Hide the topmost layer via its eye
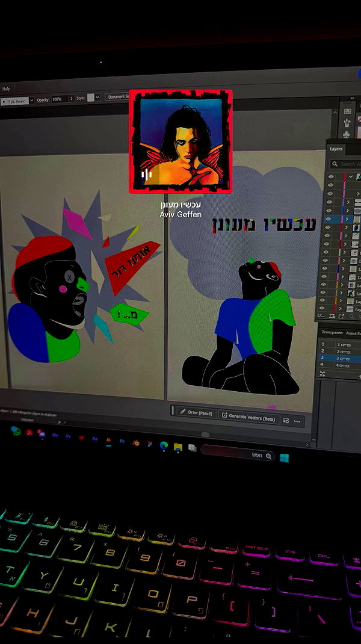 pos(330,176)
